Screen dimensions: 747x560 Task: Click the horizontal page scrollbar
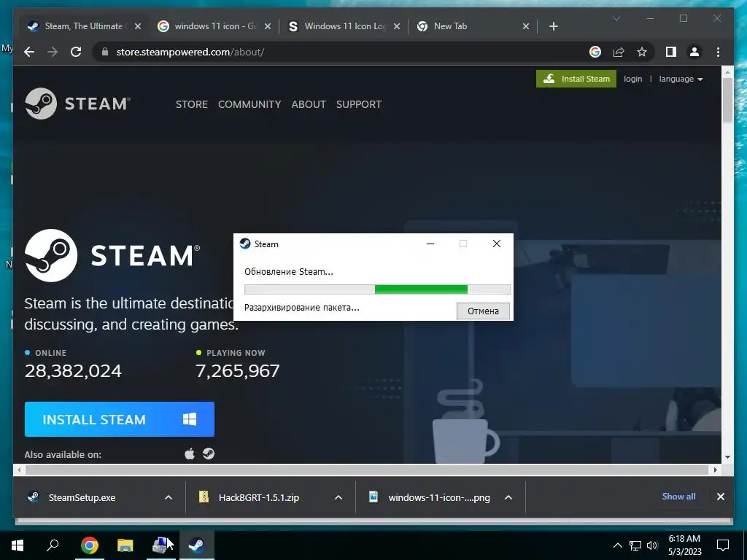[368, 470]
